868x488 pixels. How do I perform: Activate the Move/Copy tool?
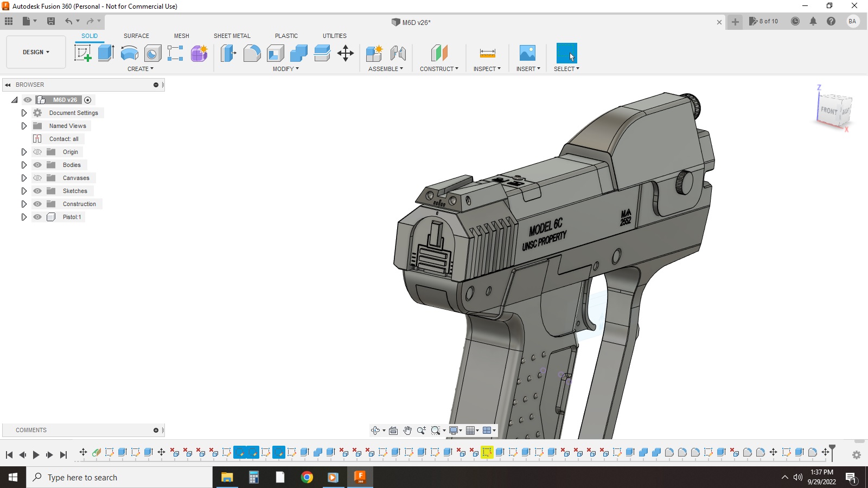[346, 53]
